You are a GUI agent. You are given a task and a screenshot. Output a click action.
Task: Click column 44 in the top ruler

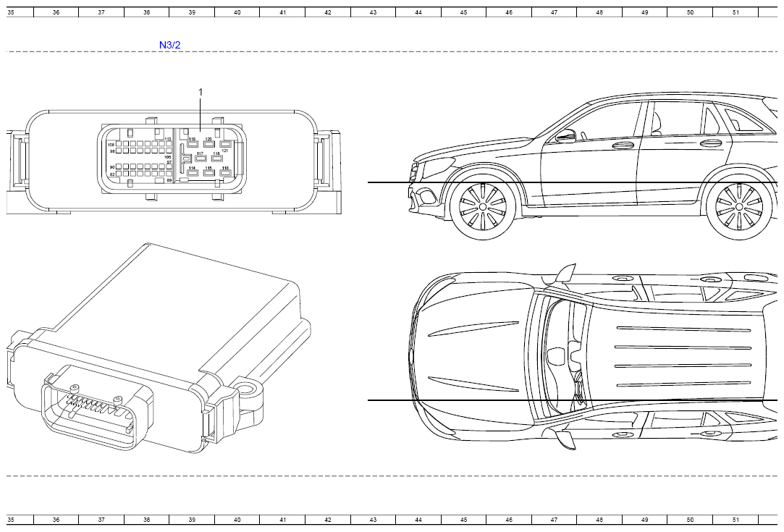[x=418, y=12]
